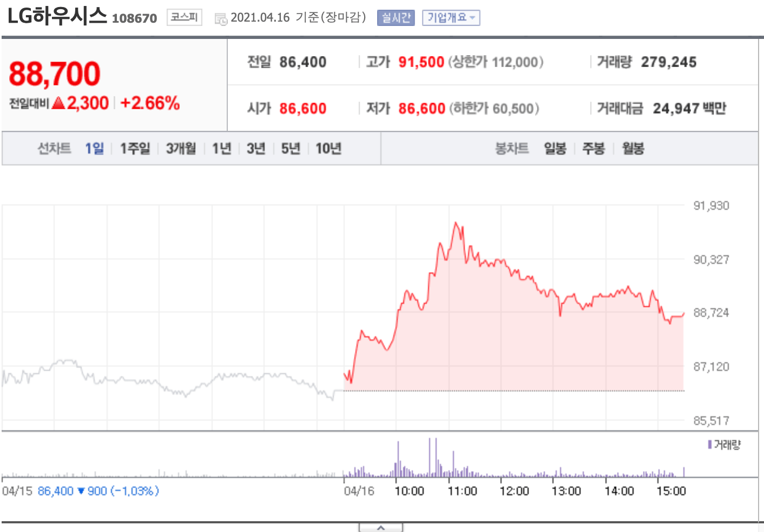
Task: Click the 12:00 time axis label
Action: (514, 491)
